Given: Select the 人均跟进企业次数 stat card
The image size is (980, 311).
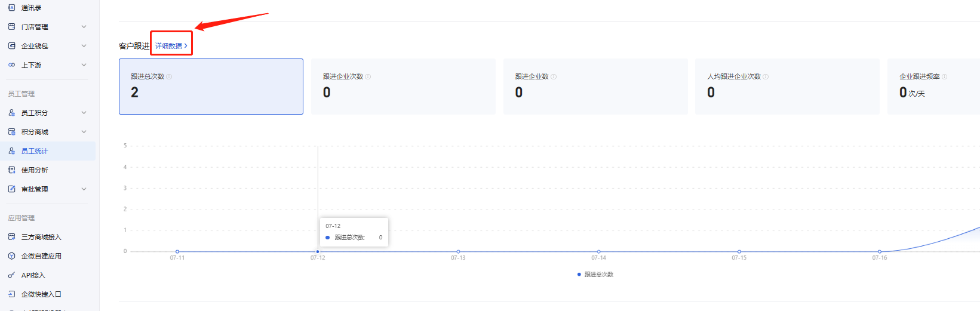Looking at the screenshot, I should (787, 87).
